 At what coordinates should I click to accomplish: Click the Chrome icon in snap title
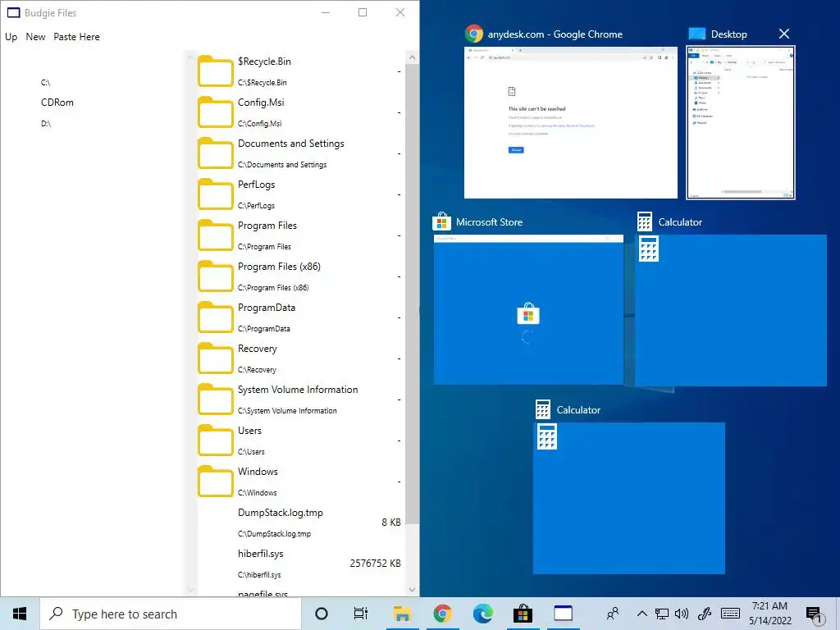(x=474, y=34)
